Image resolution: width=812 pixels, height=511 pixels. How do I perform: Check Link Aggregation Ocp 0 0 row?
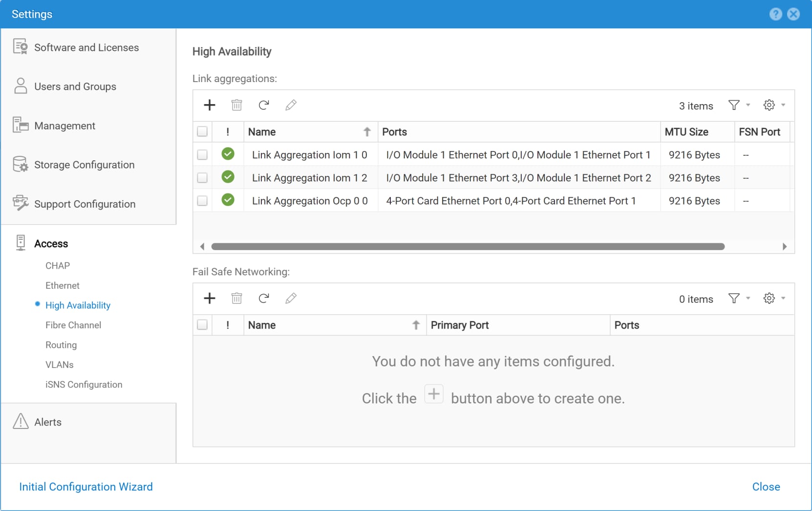(x=202, y=201)
